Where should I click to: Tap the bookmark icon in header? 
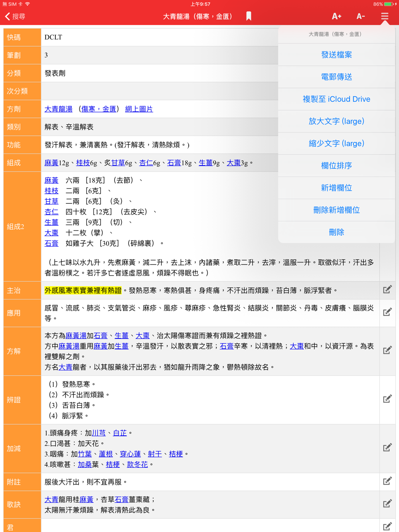249,16
